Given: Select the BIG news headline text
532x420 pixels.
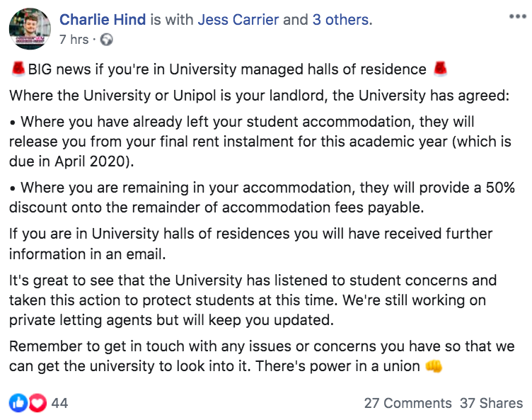Looking at the screenshot, I should [227, 69].
